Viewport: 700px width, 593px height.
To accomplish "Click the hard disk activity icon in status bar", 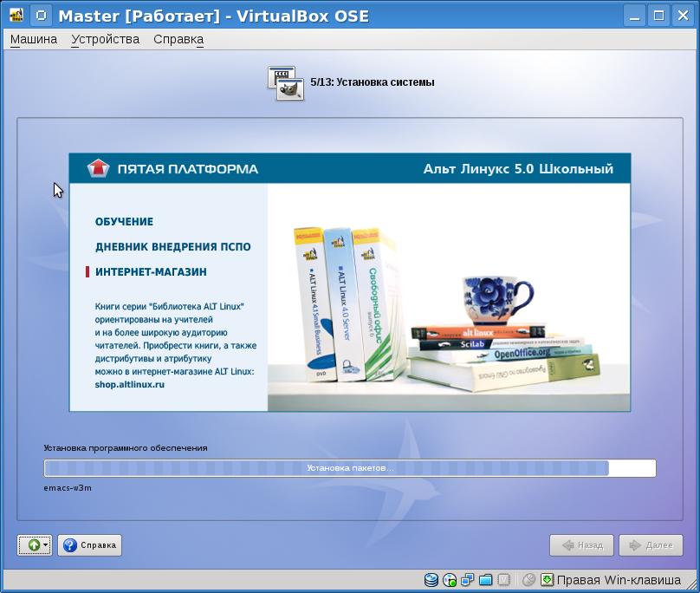I will 431,580.
